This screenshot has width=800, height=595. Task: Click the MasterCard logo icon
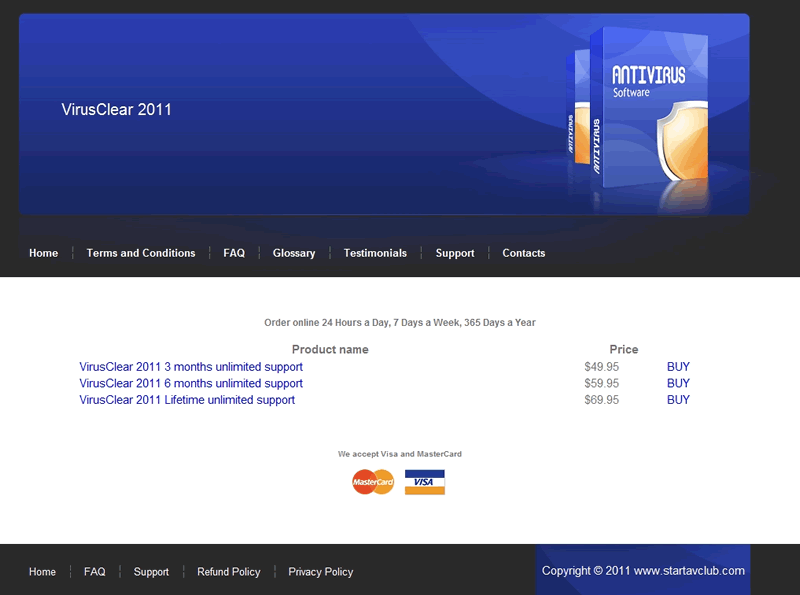pyautogui.click(x=373, y=482)
